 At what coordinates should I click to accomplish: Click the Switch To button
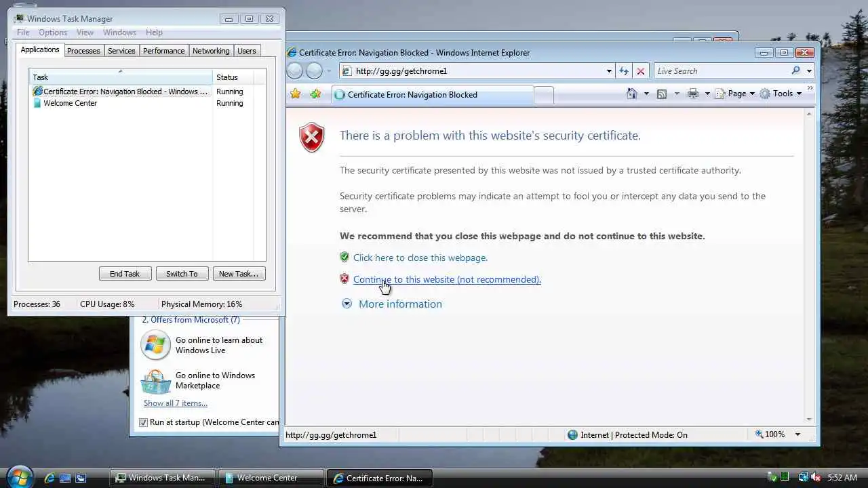click(182, 274)
